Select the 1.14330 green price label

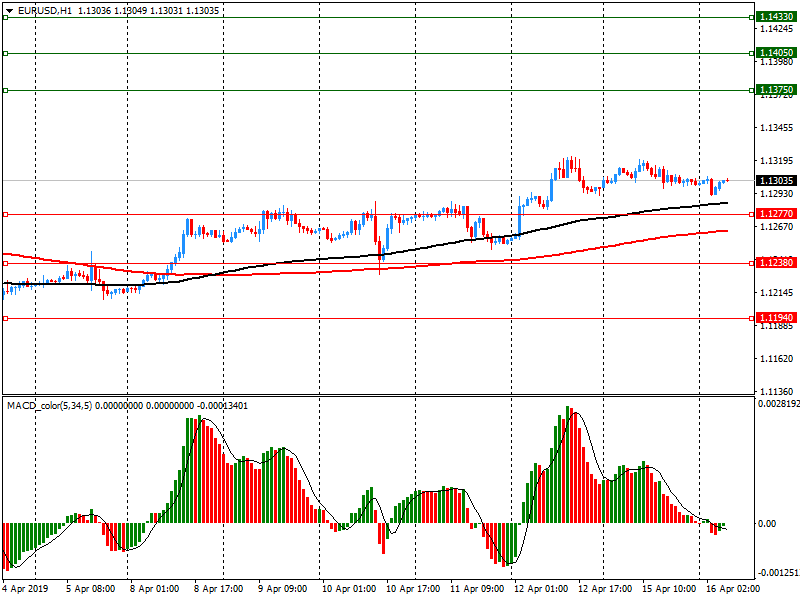coord(776,18)
